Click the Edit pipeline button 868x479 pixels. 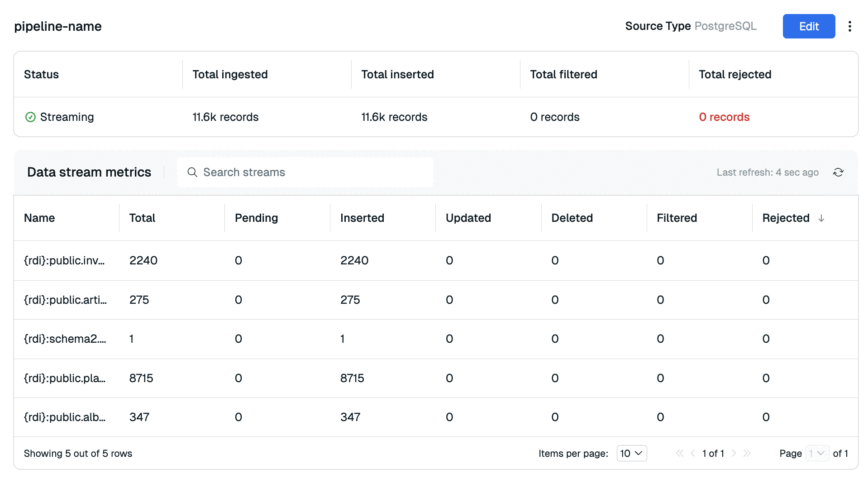[x=808, y=26]
